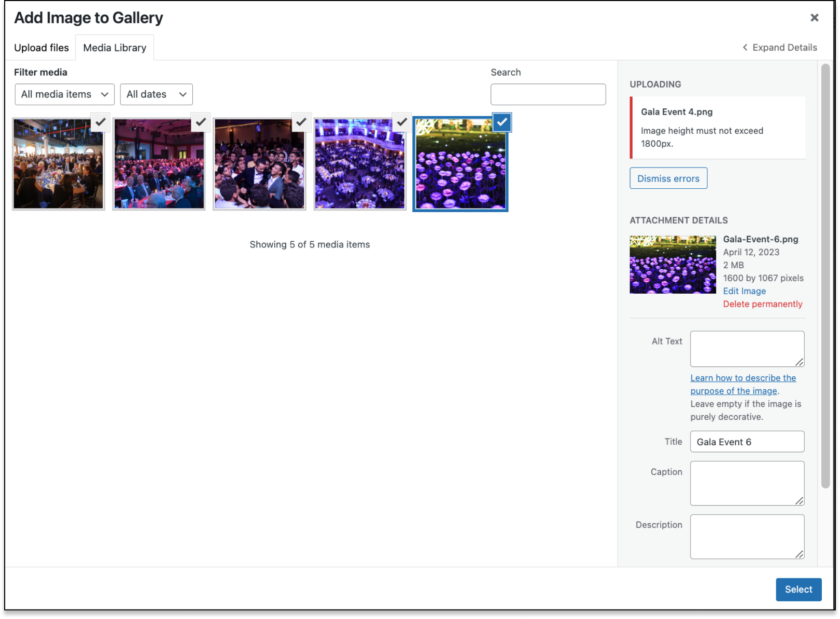Image resolution: width=840 pixels, height=619 pixels.
Task: Toggle selection on the third crowd photo
Action: [301, 123]
